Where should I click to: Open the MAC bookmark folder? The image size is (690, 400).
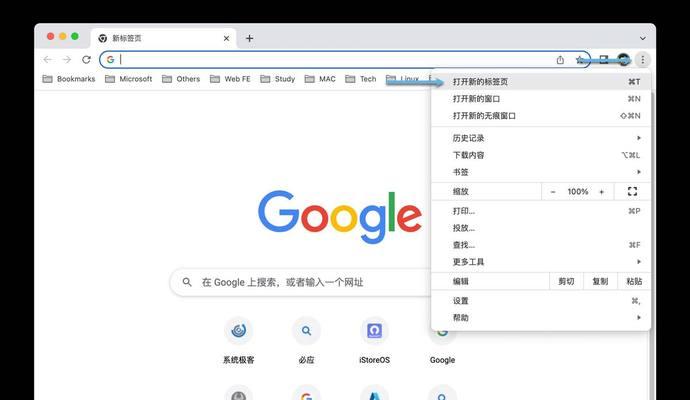click(320, 79)
